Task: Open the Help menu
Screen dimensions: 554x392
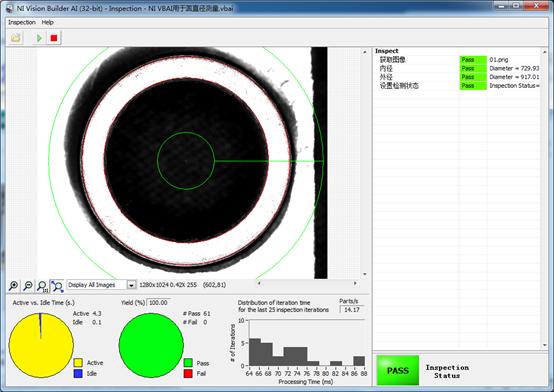Action: pos(47,22)
